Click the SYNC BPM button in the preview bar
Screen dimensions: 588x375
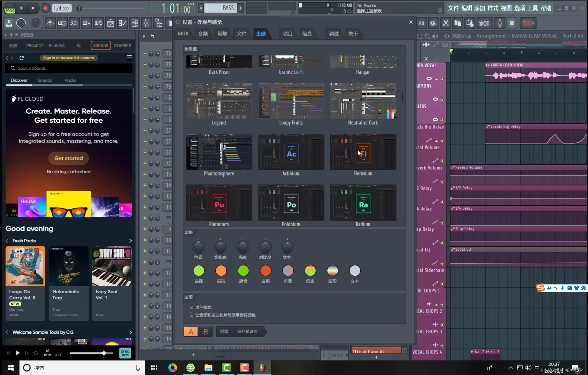125,353
